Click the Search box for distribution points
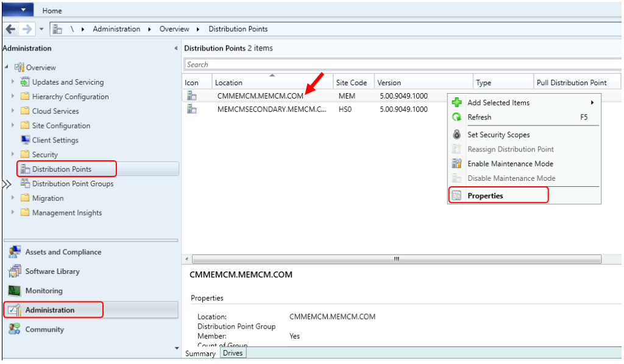Image resolution: width=624 pixels, height=364 pixels. tap(402, 65)
